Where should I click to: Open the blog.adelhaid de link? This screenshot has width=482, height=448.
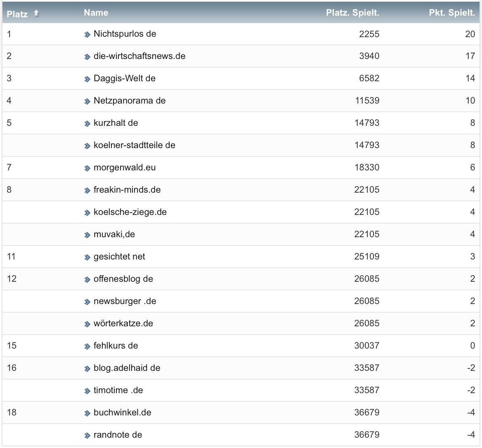[x=127, y=368]
